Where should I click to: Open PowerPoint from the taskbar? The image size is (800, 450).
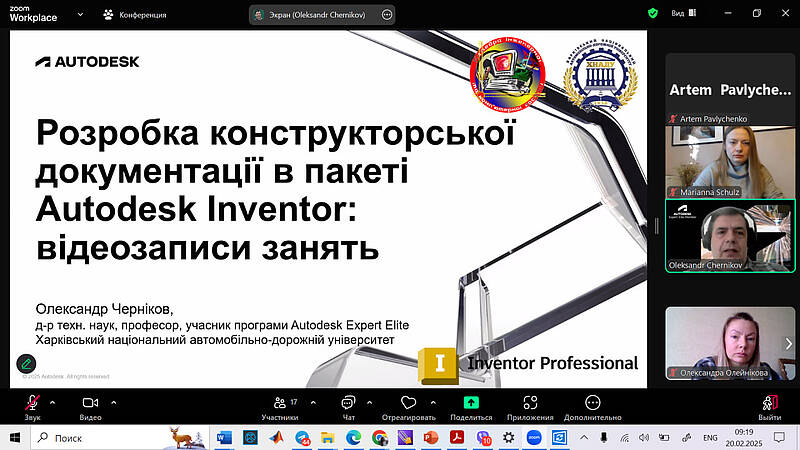[x=431, y=438]
